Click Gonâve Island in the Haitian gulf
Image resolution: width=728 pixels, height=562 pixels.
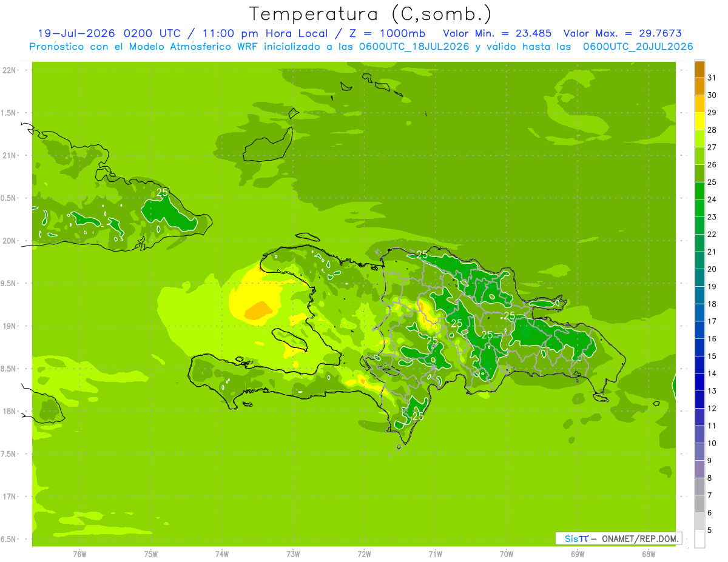click(x=290, y=338)
